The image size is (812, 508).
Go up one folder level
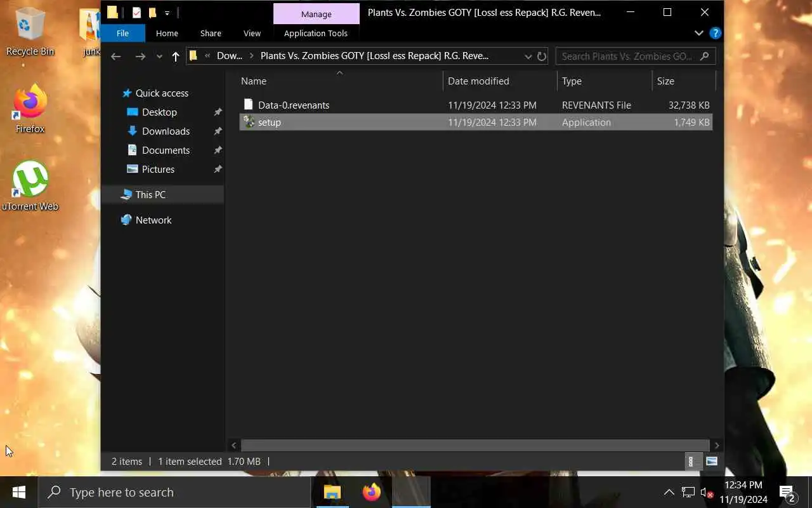coord(176,56)
